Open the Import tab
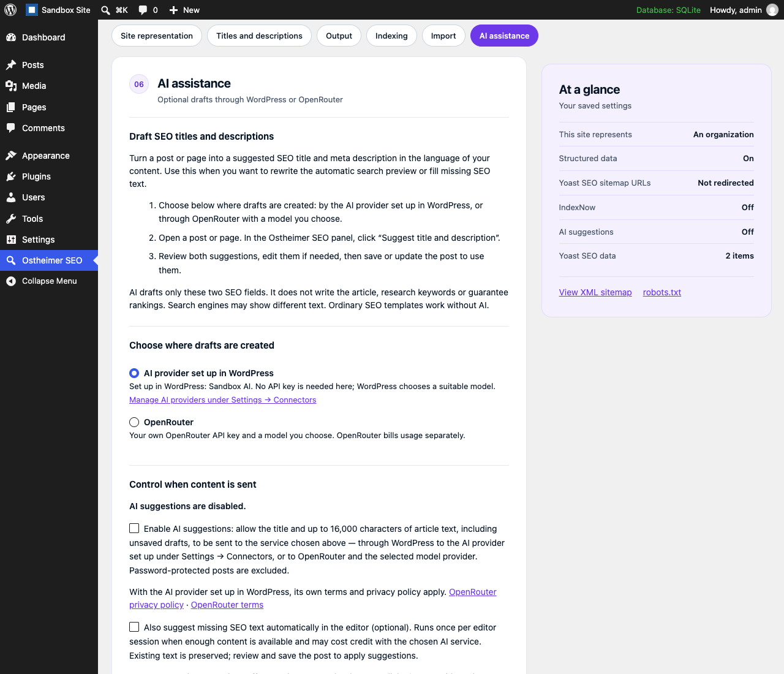Image resolution: width=784 pixels, height=674 pixels. pyautogui.click(x=443, y=36)
